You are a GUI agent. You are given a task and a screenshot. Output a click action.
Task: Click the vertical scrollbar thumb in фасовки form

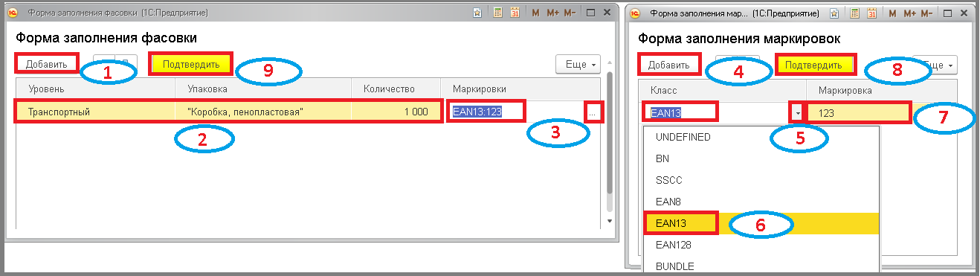(610, 132)
